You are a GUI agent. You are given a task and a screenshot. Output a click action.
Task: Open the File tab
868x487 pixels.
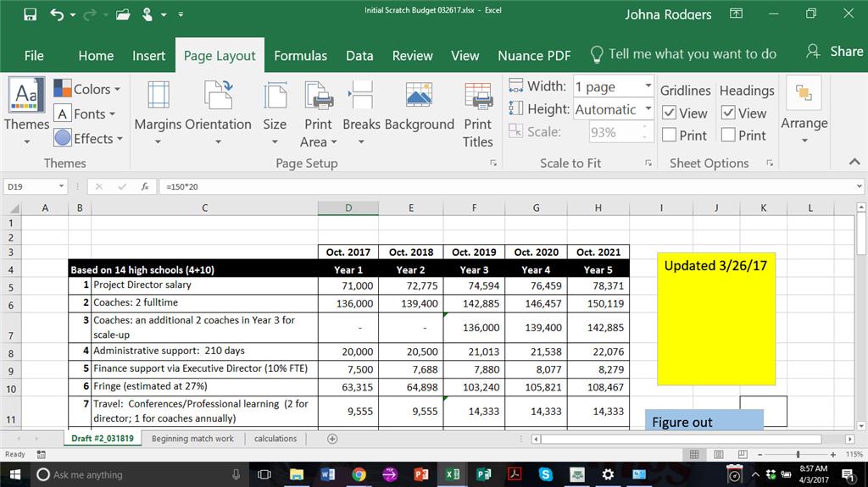[x=34, y=55]
